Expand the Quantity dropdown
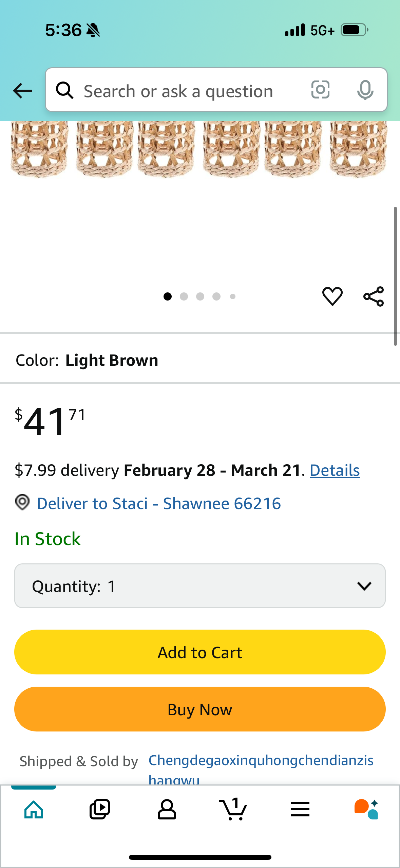Screen dimensions: 400x868 (200, 586)
